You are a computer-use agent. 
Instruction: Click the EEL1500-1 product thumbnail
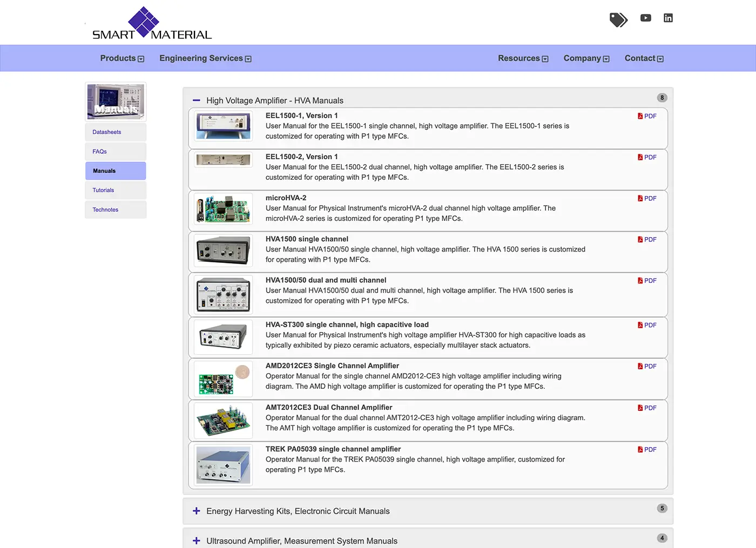point(223,126)
